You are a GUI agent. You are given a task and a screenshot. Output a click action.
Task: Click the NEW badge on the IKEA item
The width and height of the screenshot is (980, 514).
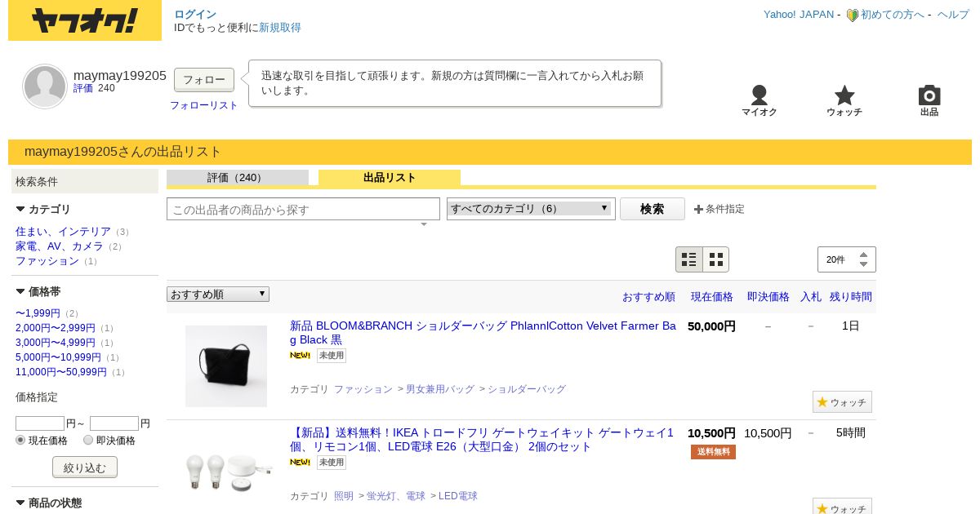pyautogui.click(x=300, y=462)
